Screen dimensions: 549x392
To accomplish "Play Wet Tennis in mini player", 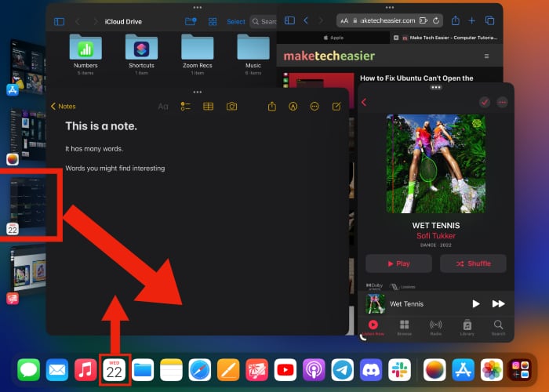I will tap(476, 304).
